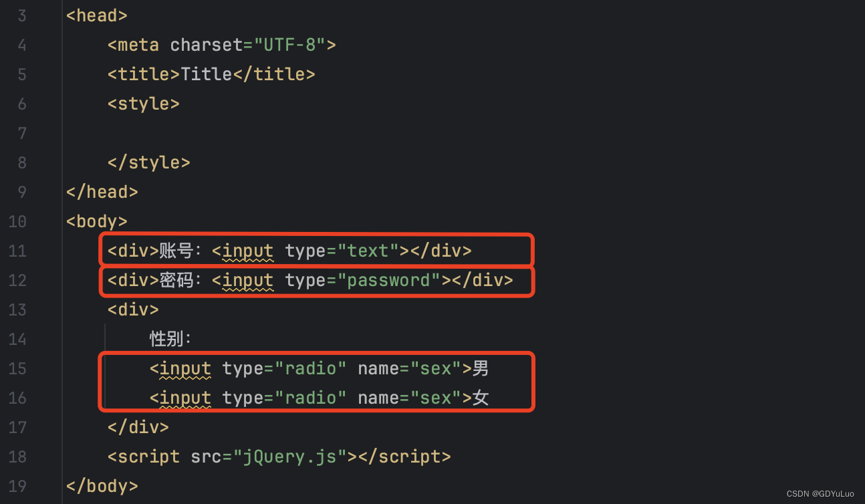Click the closing </div> on line 17
Image resolution: width=865 pixels, height=504 pixels.
tap(138, 427)
